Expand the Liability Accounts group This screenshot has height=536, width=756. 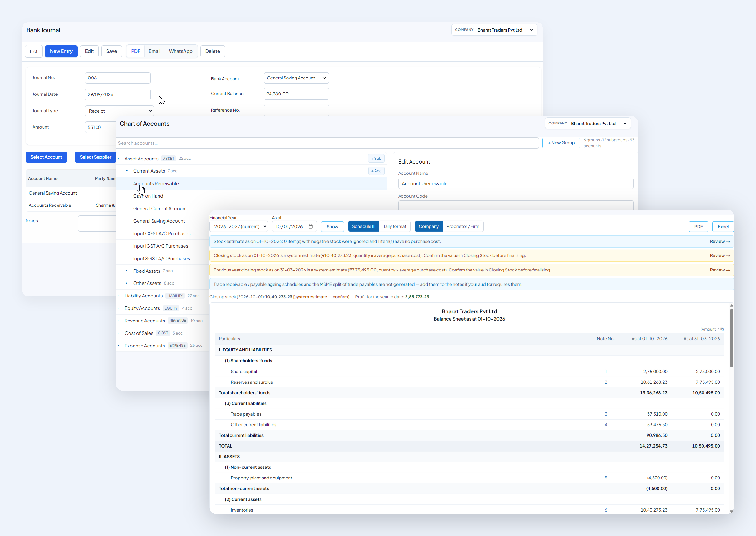point(118,296)
